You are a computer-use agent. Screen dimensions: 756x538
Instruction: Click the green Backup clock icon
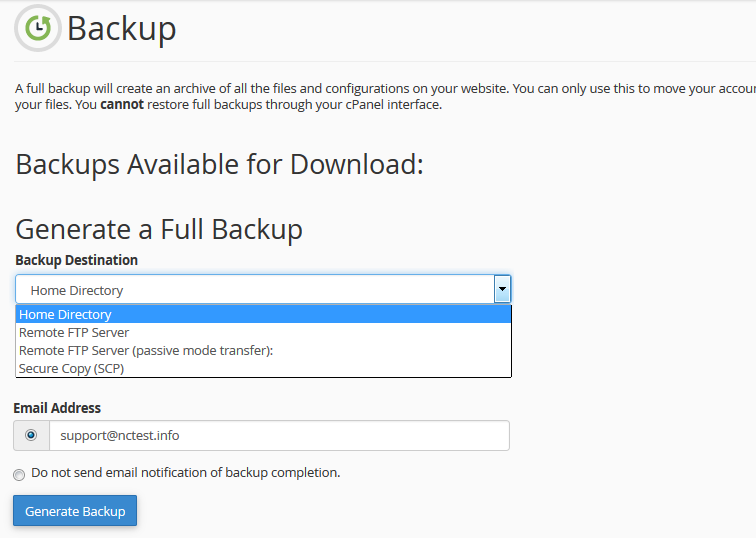(x=37, y=28)
